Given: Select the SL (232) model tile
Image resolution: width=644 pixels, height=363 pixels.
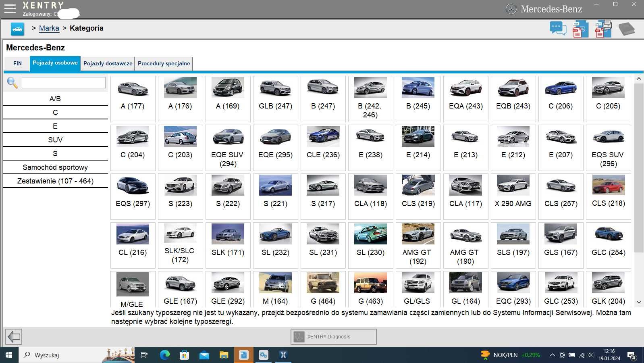Looking at the screenshot, I should coord(275,245).
